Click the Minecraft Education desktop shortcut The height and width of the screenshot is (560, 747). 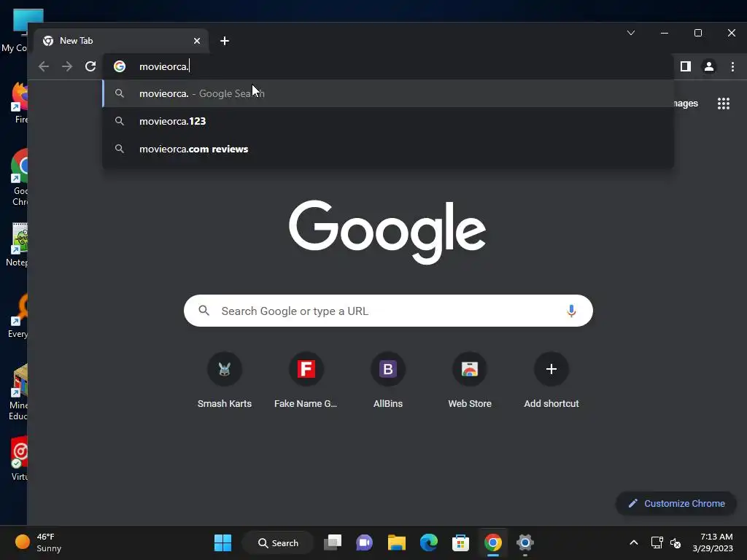(x=19, y=392)
